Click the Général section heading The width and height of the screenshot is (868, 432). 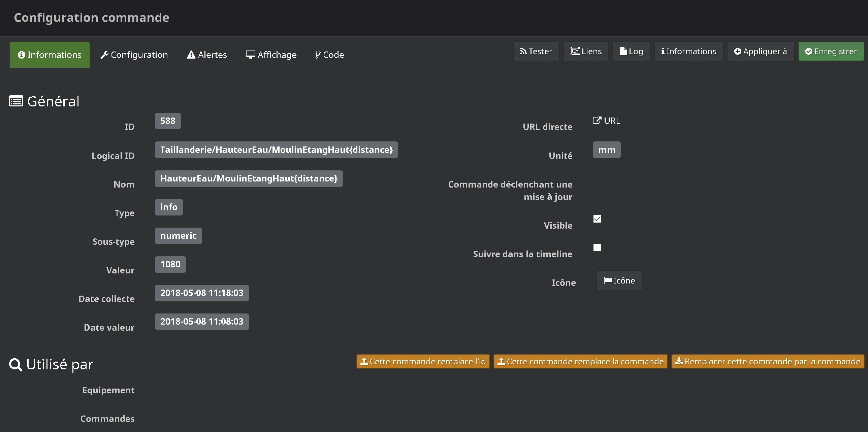pos(53,101)
